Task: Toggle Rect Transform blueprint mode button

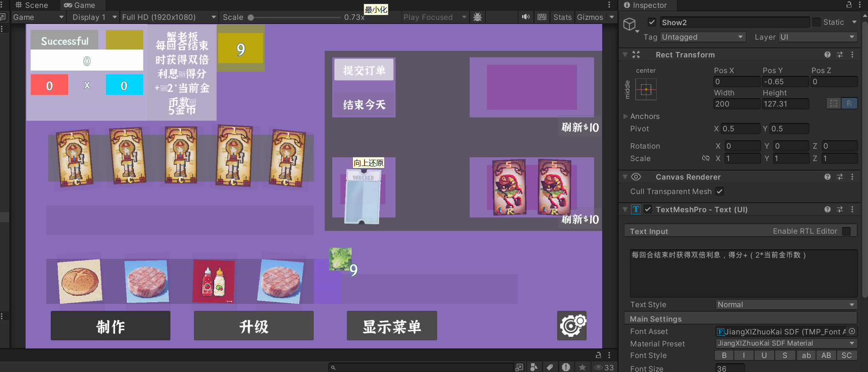Action: (x=834, y=103)
